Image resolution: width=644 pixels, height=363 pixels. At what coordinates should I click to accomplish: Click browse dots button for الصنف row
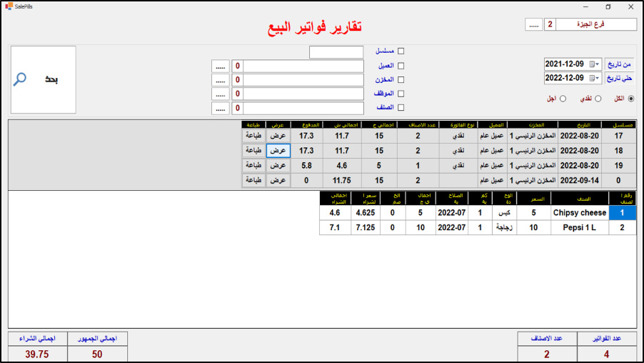click(221, 108)
